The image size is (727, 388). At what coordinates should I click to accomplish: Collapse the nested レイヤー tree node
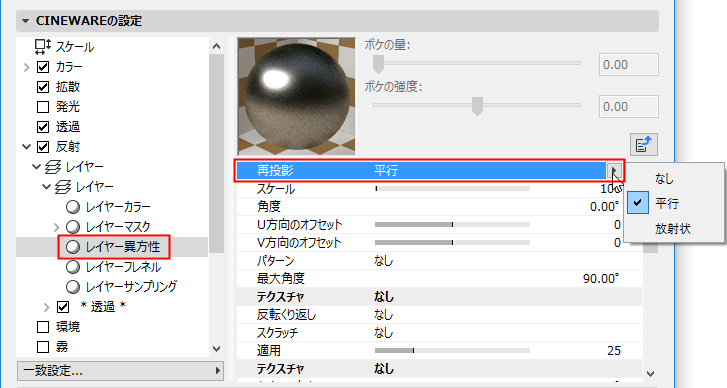tap(46, 187)
